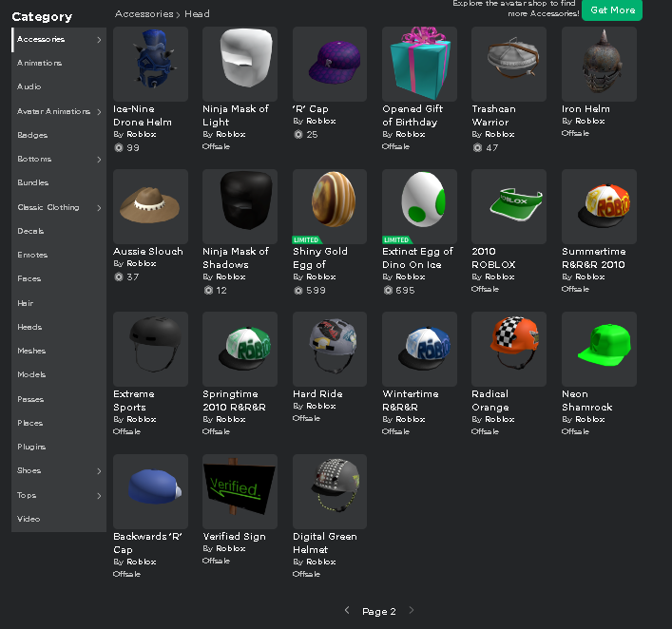Open the Extreme Sports helmet thumbnail
The height and width of the screenshot is (629, 672).
click(x=150, y=350)
